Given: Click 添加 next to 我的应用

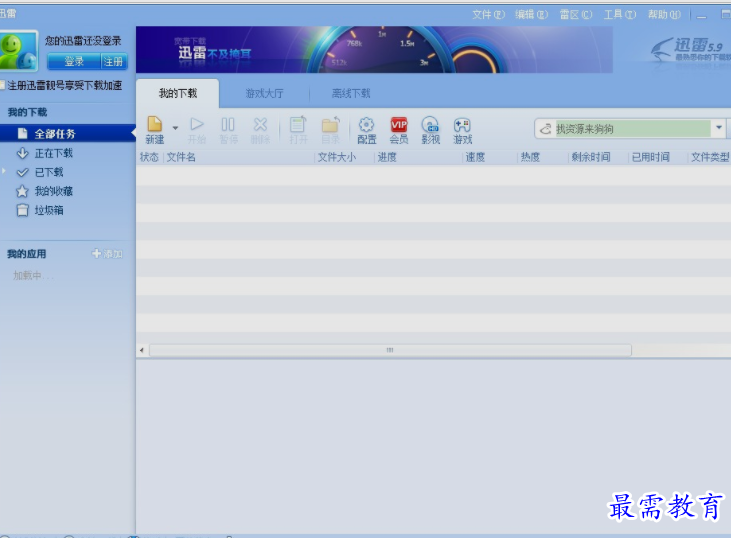Looking at the screenshot, I should click(x=107, y=254).
